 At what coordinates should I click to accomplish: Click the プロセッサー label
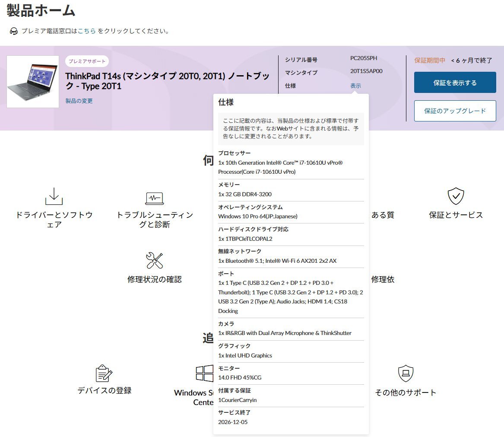pyautogui.click(x=235, y=153)
